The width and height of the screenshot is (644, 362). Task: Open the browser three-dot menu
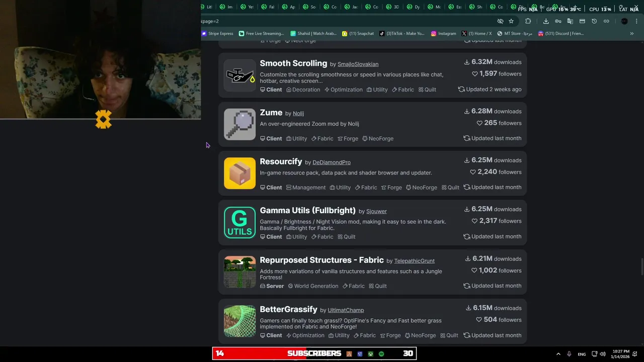point(637,21)
